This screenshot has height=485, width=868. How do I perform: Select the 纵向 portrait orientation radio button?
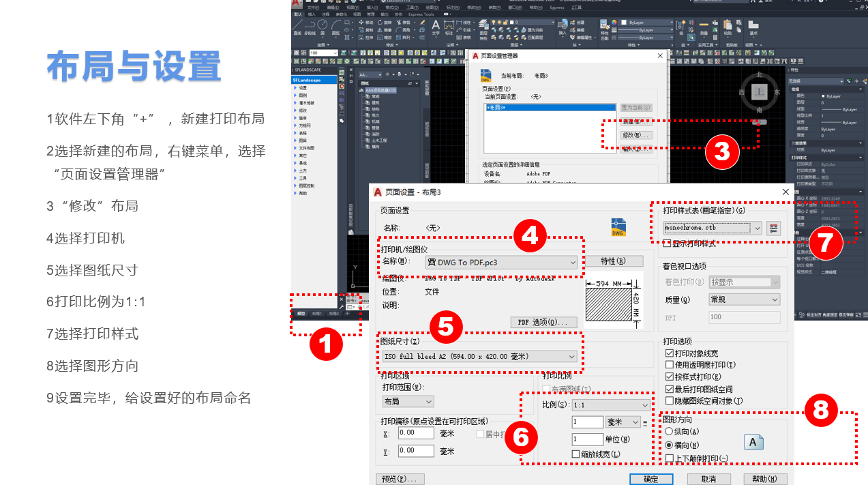669,431
